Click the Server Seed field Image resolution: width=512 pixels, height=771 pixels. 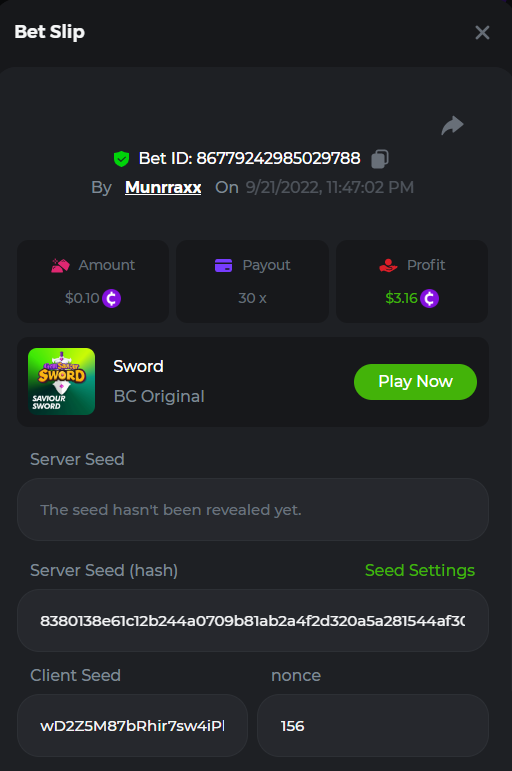tap(253, 509)
